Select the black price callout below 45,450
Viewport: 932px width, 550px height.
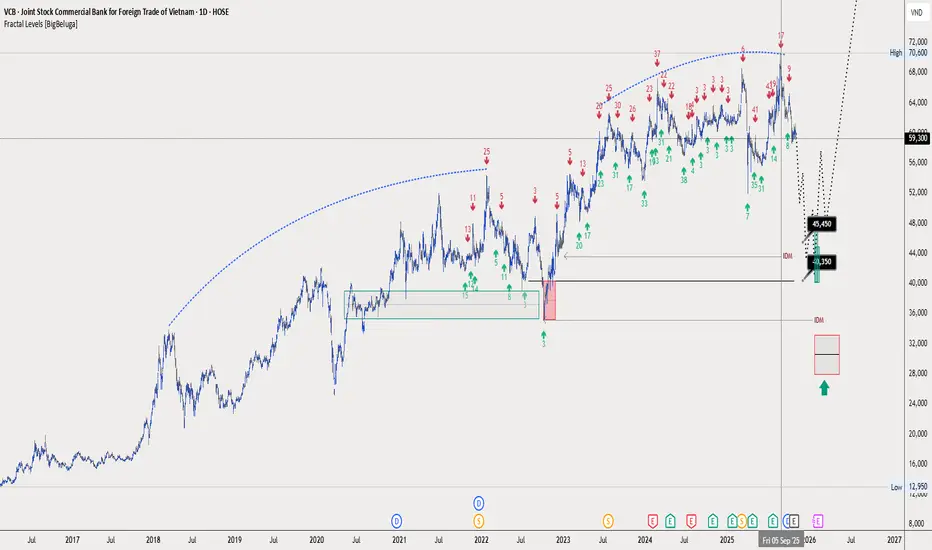tap(822, 262)
